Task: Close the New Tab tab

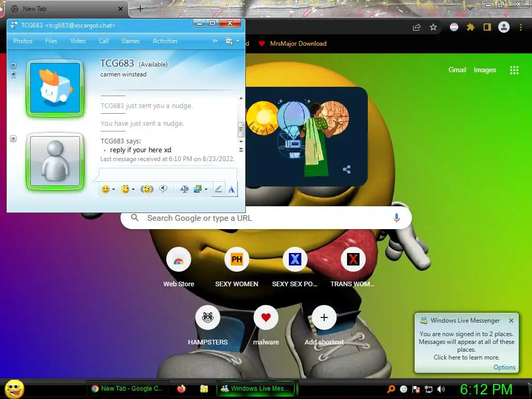Action: (x=121, y=9)
